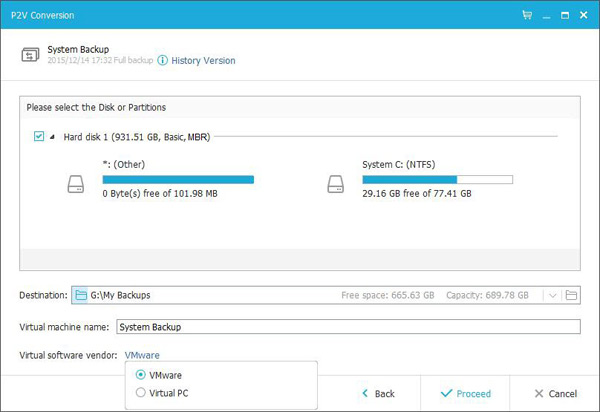The width and height of the screenshot is (600, 412).
Task: Click the folder icon beside G:\My Backups
Action: coord(81,295)
